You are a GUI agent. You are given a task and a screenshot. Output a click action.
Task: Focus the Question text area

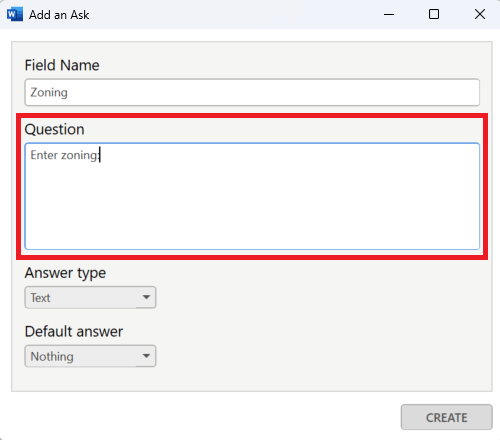click(x=252, y=196)
